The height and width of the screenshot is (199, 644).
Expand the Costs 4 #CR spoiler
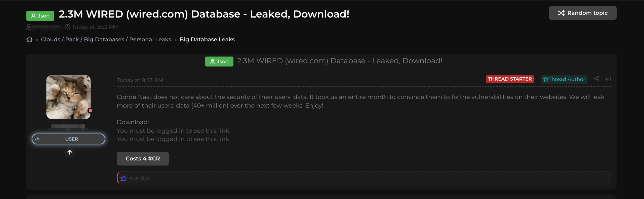[x=143, y=158]
